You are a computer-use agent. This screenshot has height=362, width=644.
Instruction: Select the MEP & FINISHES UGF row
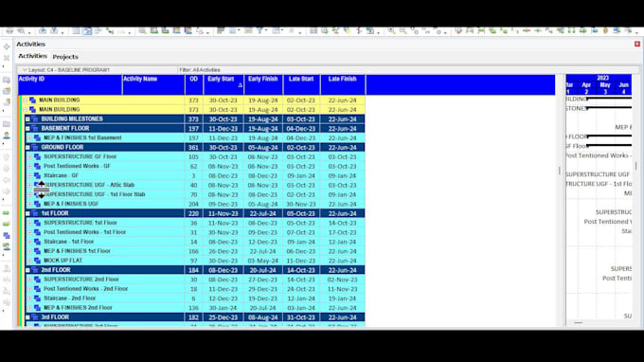195,204
